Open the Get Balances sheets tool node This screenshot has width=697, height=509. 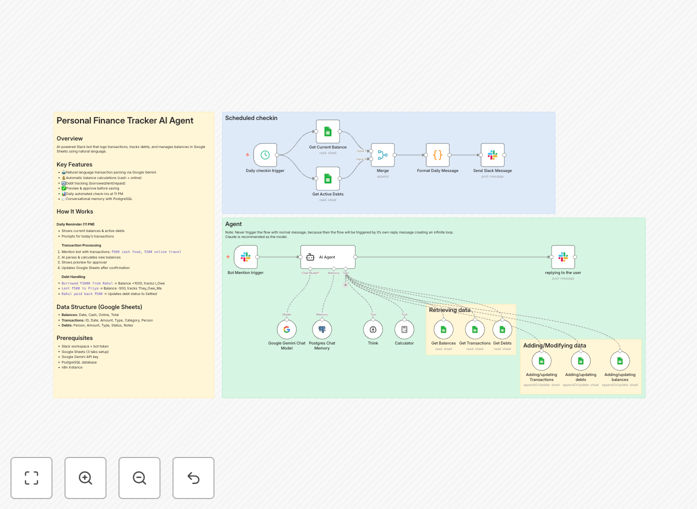tap(443, 329)
